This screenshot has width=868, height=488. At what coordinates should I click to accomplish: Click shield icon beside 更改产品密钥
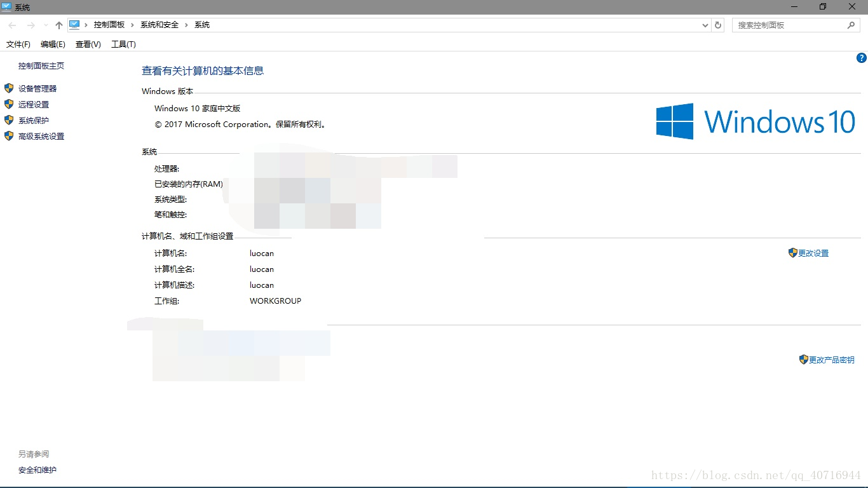tap(803, 360)
